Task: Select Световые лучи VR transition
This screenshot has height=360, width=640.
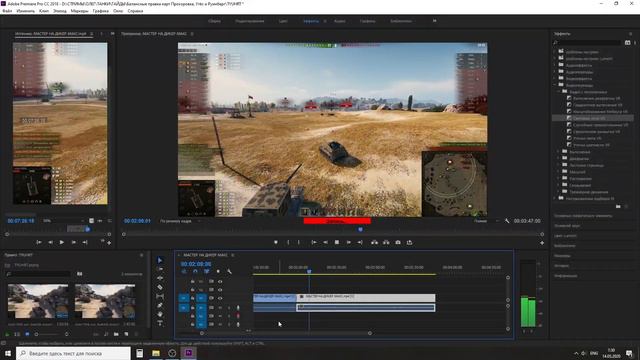Action: coord(589,118)
